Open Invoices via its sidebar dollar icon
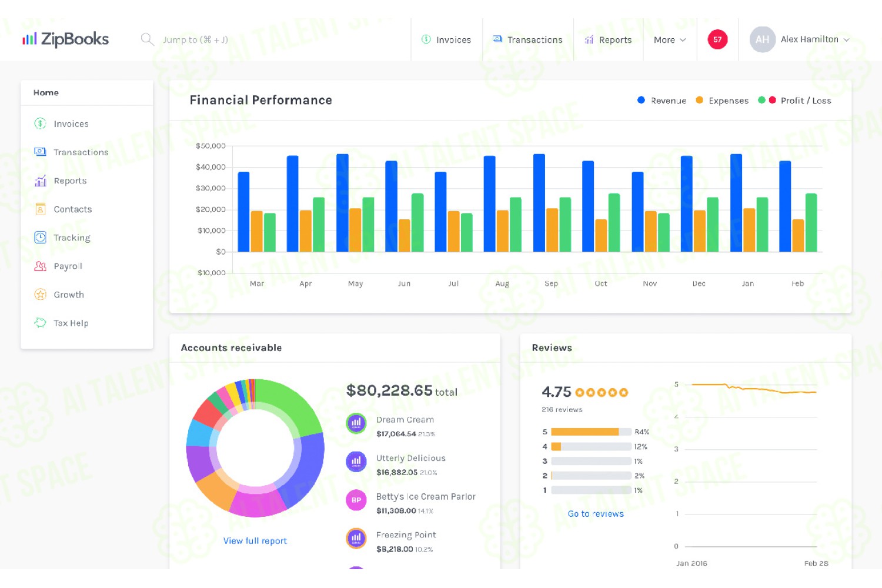Viewport: 882px width, 588px height. coord(40,123)
